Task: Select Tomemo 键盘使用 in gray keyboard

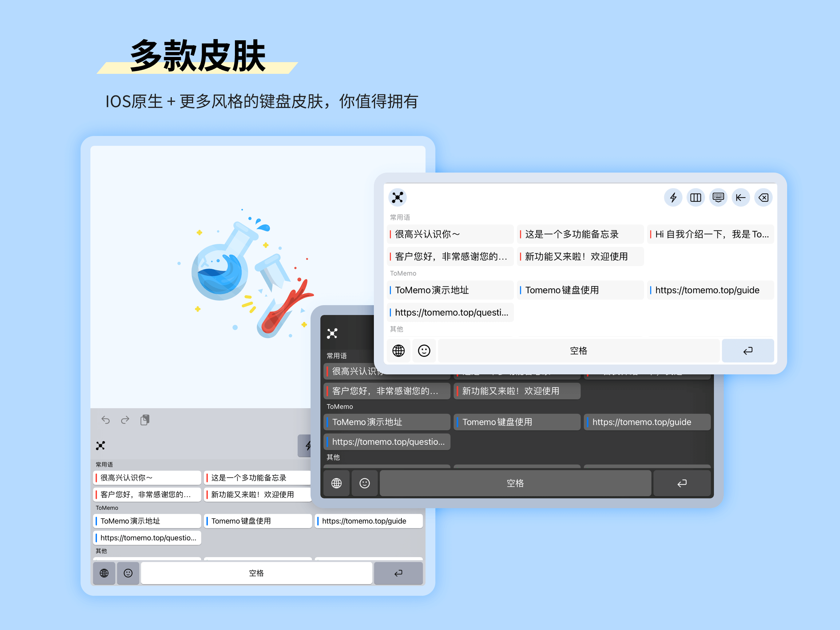Action: point(257,521)
